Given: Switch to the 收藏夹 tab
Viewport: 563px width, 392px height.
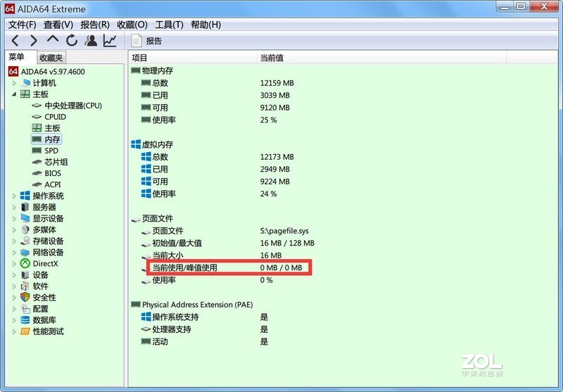Looking at the screenshot, I should [51, 58].
